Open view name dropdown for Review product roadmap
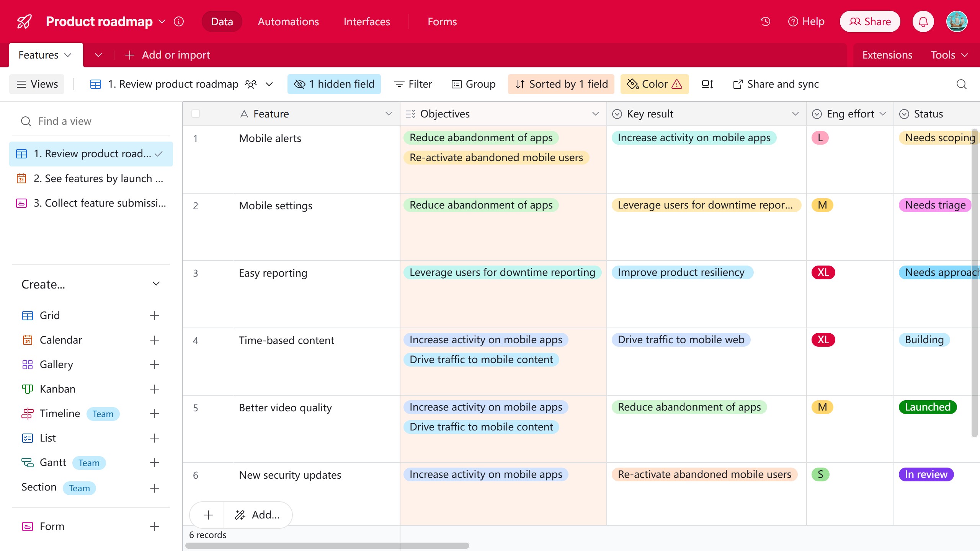This screenshot has height=551, width=980. [269, 84]
